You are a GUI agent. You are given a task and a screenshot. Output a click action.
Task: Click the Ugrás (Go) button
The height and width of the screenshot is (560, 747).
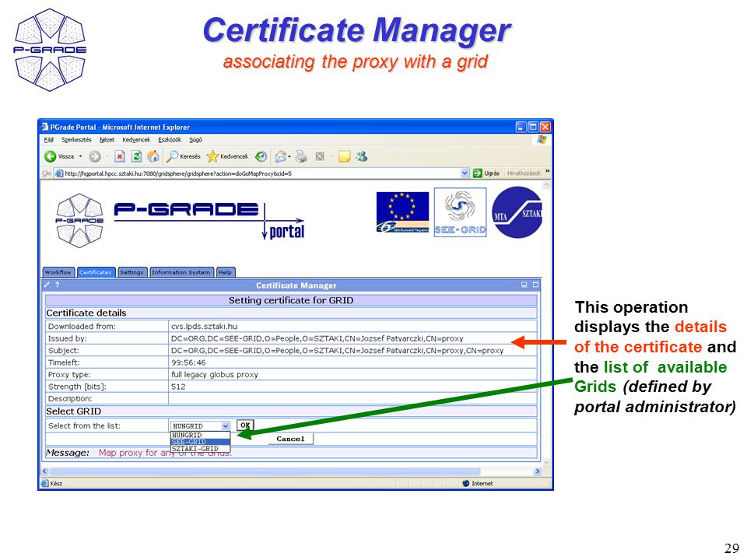point(486,173)
